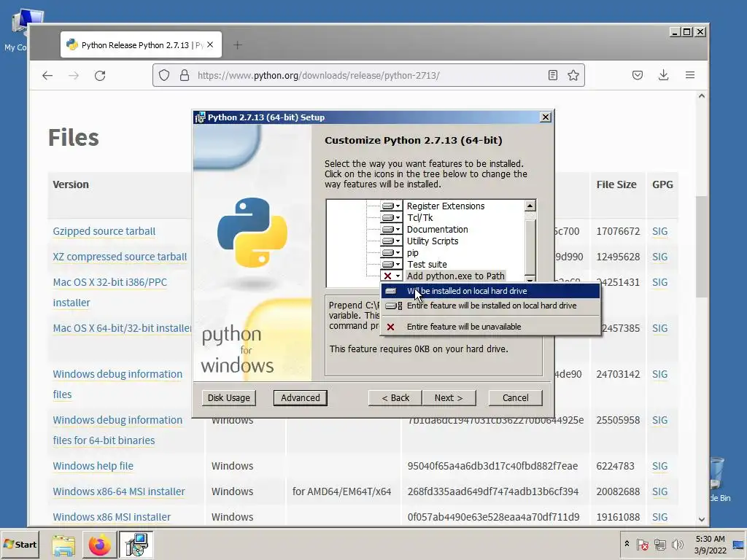Screen dimensions: 747x560
Task: Open Windows debug information files link
Action: (x=117, y=384)
